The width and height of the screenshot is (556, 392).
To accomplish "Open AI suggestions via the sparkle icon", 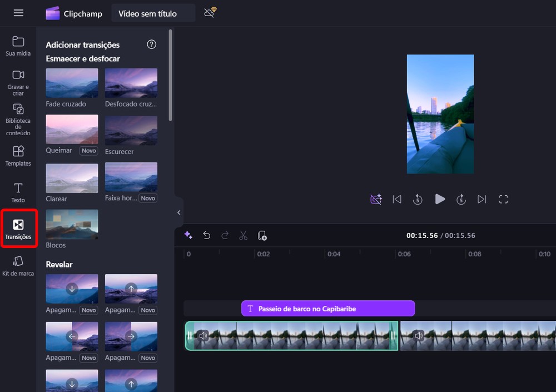I will [x=188, y=235].
